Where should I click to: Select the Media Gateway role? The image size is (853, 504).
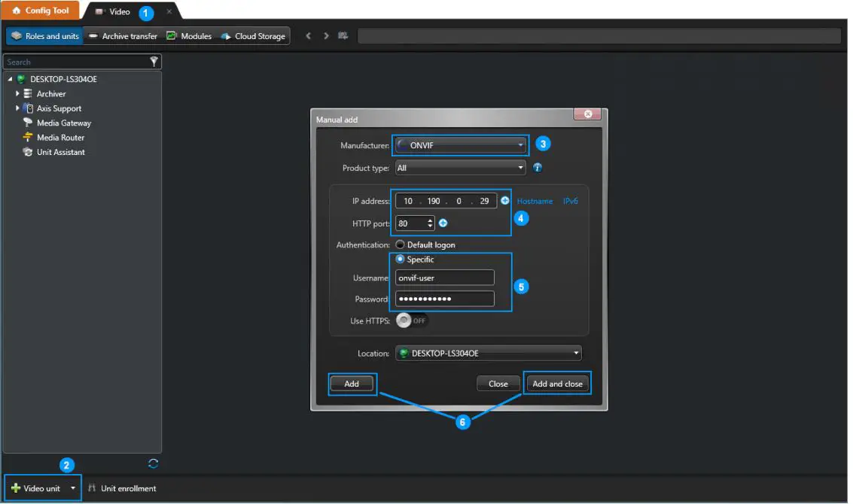(64, 123)
